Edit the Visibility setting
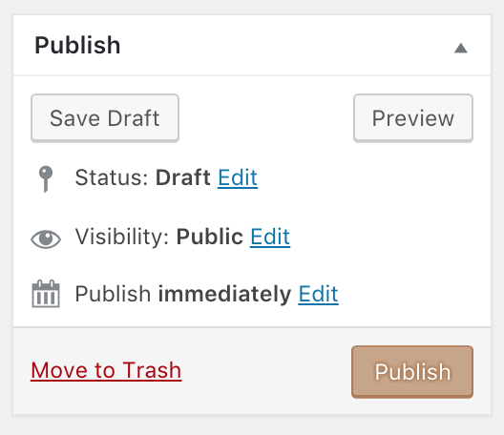This screenshot has width=504, height=435. [270, 237]
